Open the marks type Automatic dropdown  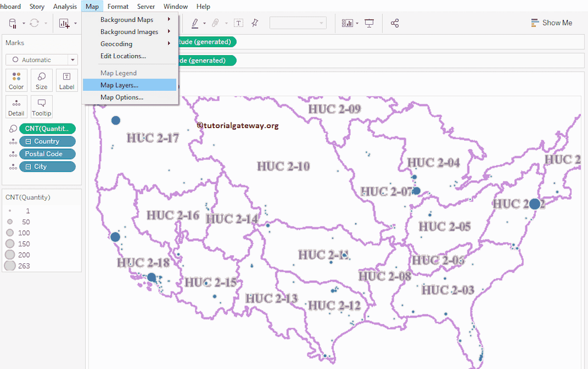tap(41, 60)
